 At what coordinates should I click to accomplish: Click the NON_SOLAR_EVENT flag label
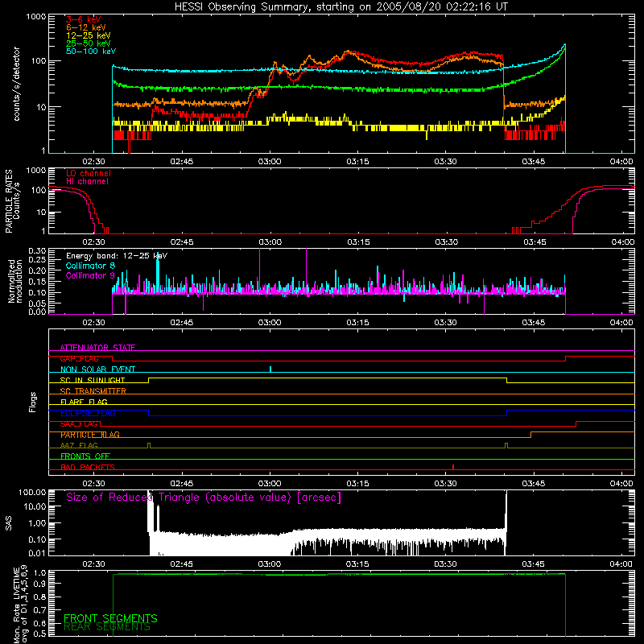pyautogui.click(x=97, y=369)
